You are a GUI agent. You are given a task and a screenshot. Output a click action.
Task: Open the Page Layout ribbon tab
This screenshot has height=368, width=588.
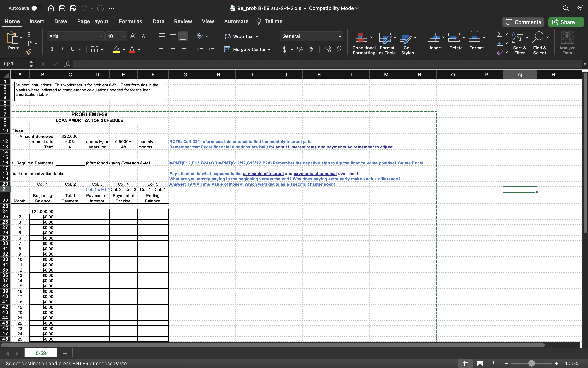click(x=92, y=21)
